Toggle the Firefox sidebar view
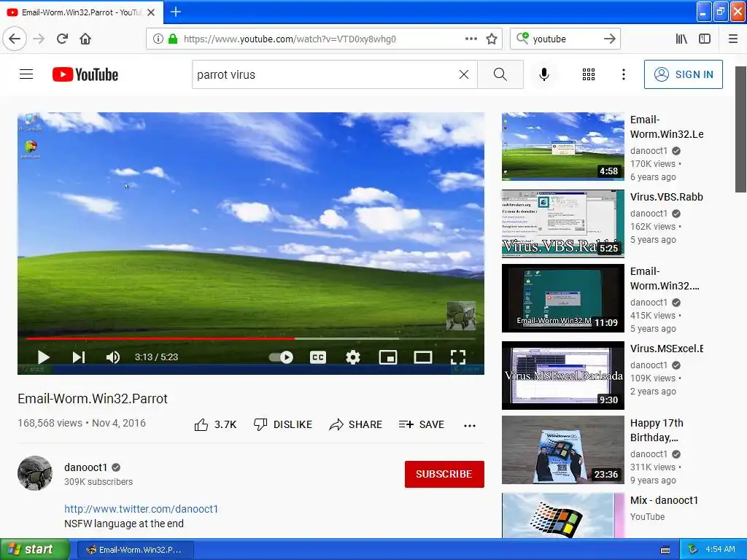The width and height of the screenshot is (747, 560). point(705,39)
